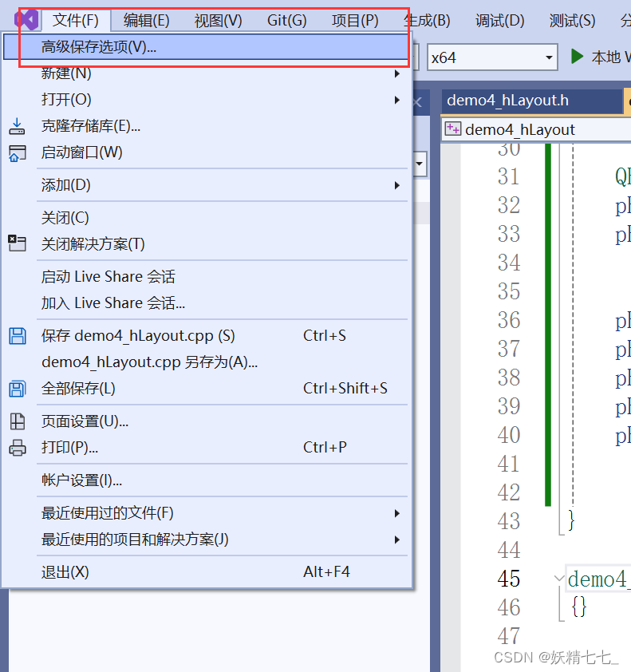Screen dimensions: 631x672
Task: Open the demo4_hLayout scope navigation box
Action: 537,129
